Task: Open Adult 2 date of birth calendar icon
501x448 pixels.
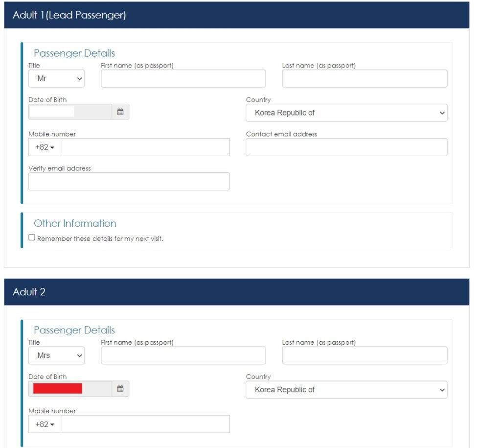Action: coord(120,389)
